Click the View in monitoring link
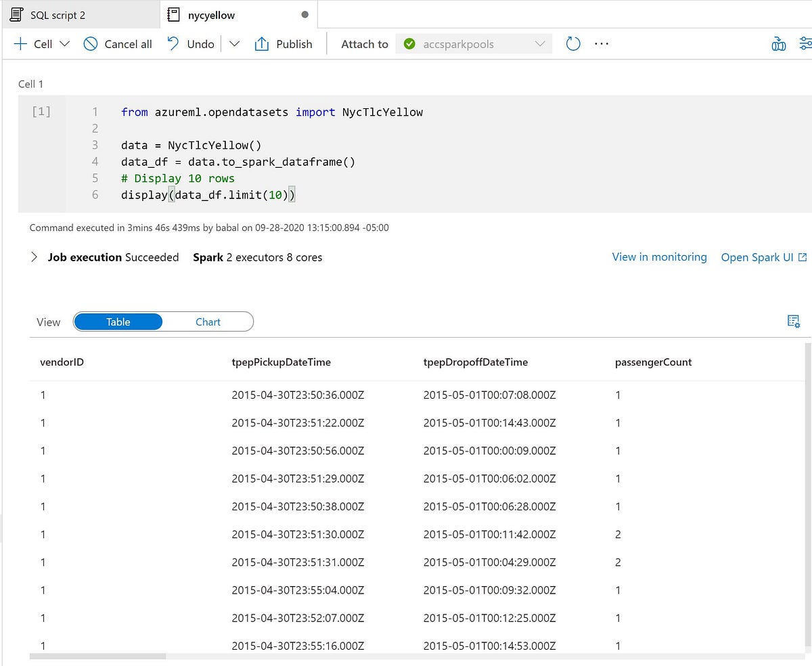 point(659,257)
